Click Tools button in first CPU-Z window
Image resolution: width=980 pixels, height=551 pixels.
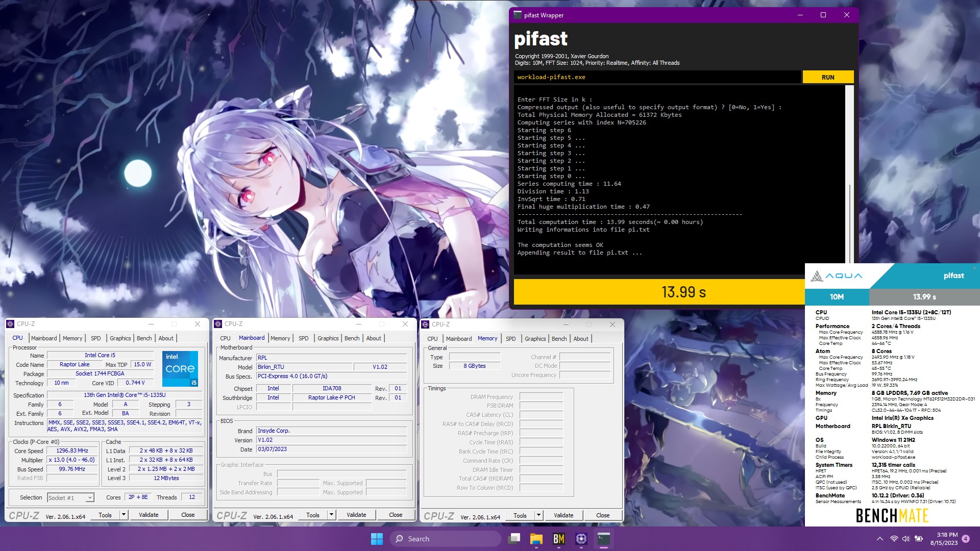tap(105, 515)
